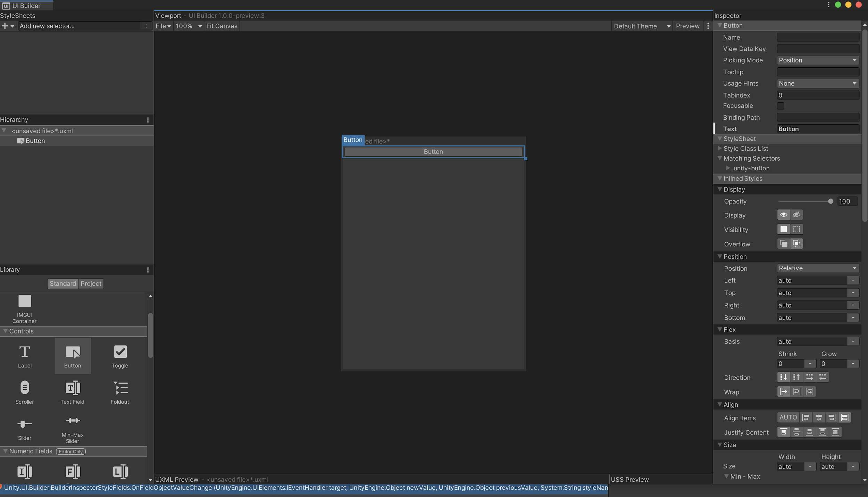
Task: Select the Button control in Library
Action: click(73, 356)
